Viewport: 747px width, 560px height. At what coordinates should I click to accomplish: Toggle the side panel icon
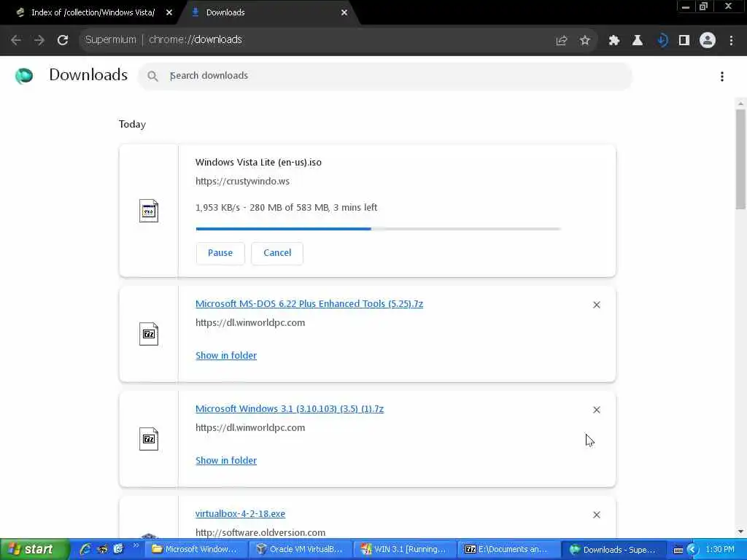[x=684, y=41]
